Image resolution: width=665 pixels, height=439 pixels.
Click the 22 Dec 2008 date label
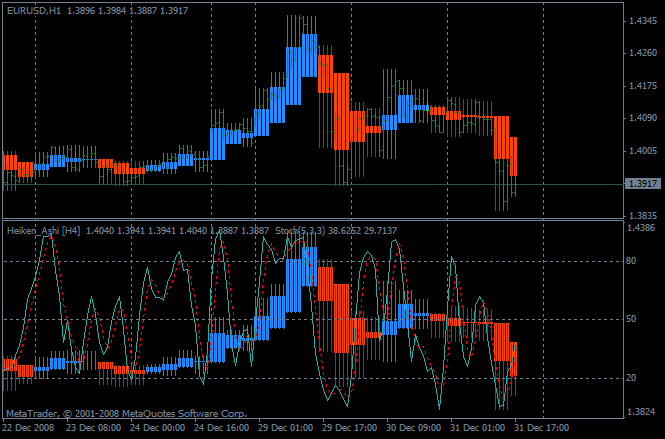tap(28, 427)
